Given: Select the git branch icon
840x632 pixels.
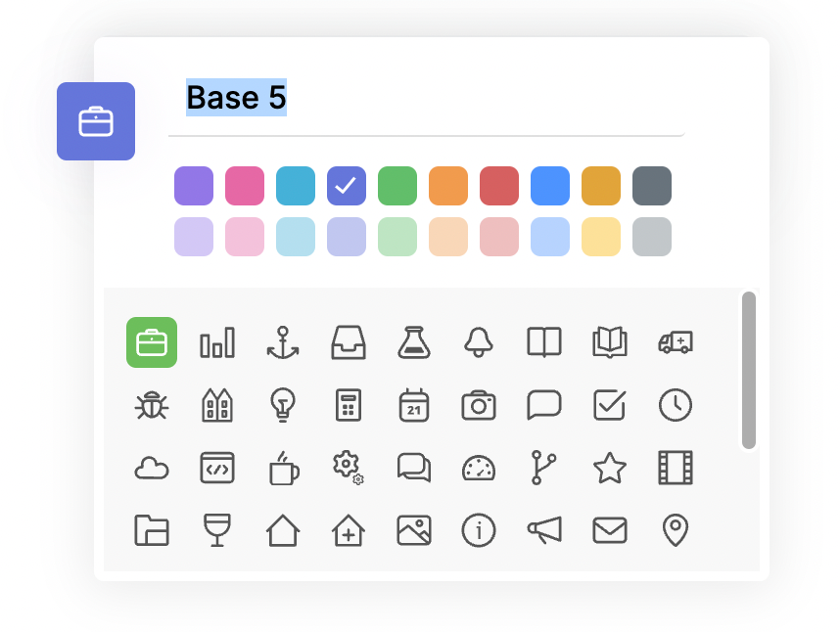Looking at the screenshot, I should click(543, 468).
